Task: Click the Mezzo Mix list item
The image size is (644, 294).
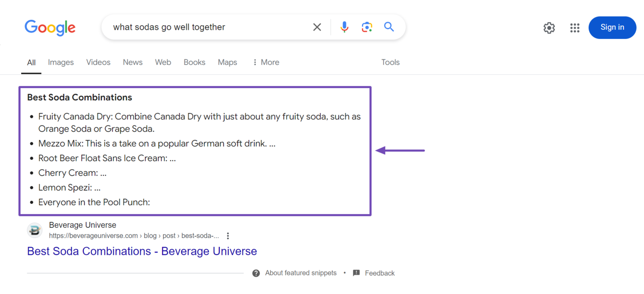Action: pyautogui.click(x=157, y=143)
